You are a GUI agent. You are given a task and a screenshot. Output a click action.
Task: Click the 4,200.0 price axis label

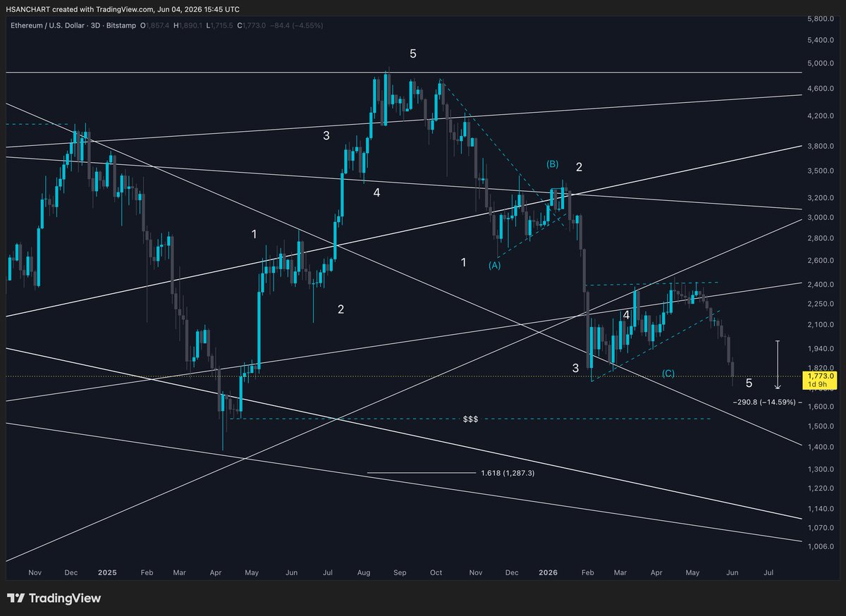tap(820, 116)
